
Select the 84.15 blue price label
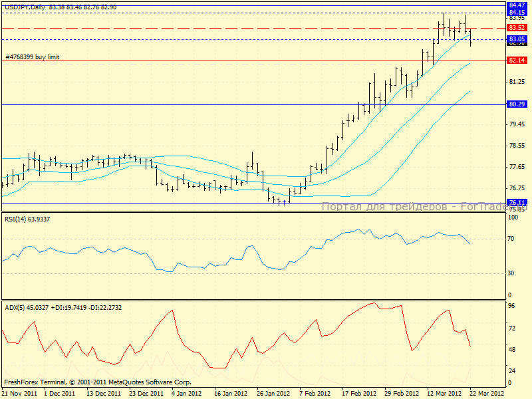517,12
